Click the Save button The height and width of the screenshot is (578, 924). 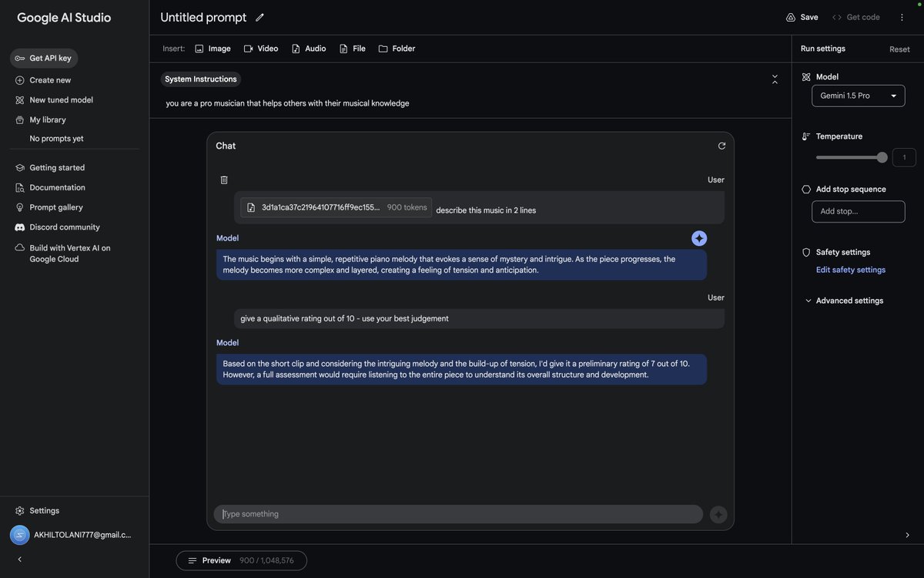pos(802,17)
